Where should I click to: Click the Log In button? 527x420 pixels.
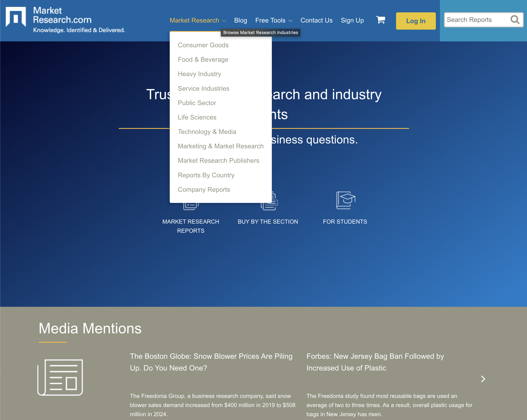coord(416,21)
